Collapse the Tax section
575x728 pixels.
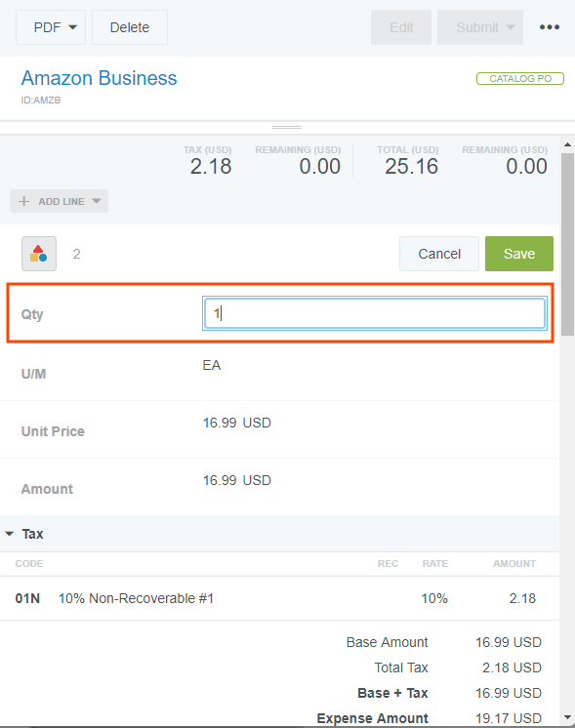pyautogui.click(x=10, y=534)
